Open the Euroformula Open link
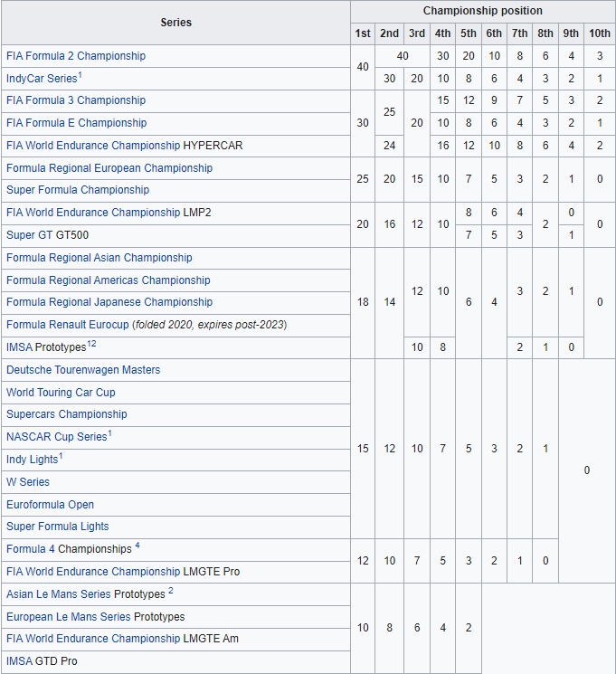The height and width of the screenshot is (674, 616). pyautogui.click(x=50, y=505)
